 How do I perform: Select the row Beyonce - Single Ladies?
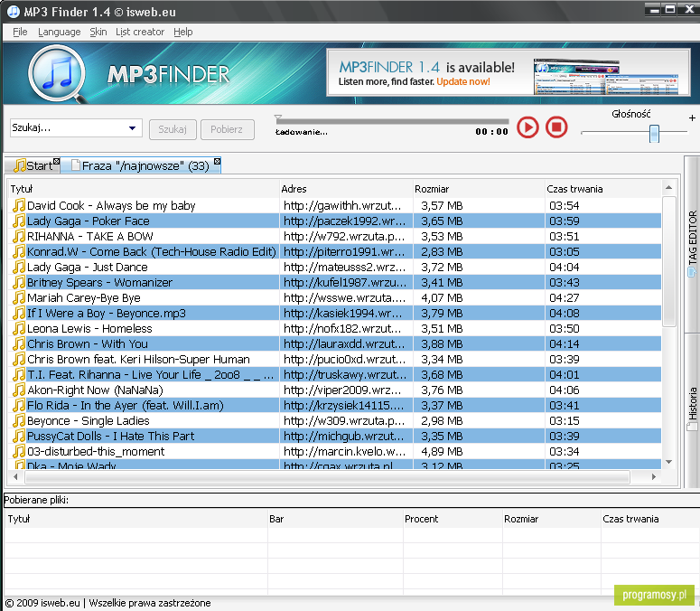(x=335, y=420)
